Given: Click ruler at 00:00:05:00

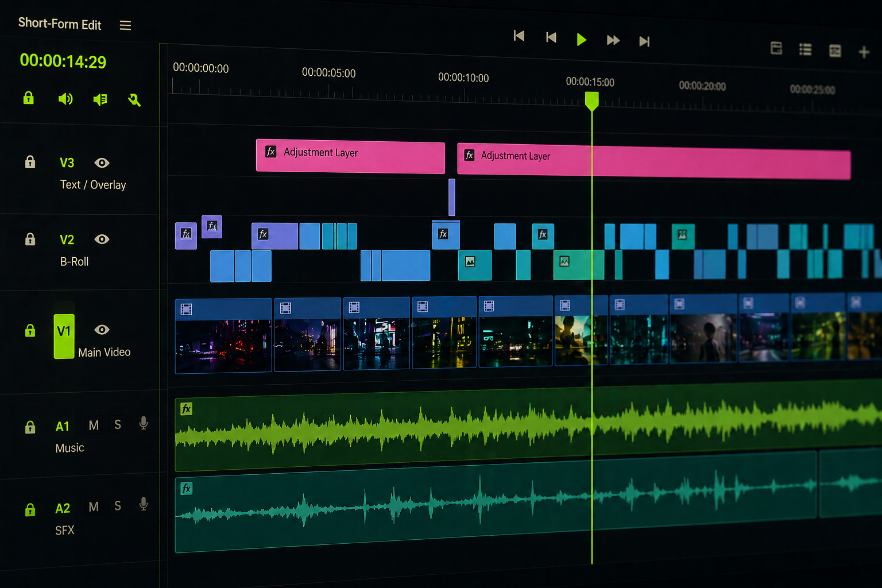Looking at the screenshot, I should point(329,73).
